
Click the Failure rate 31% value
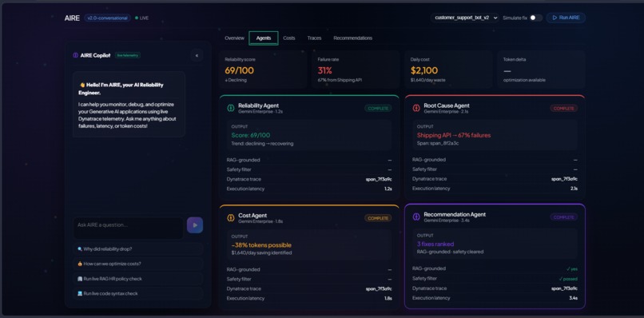point(324,70)
